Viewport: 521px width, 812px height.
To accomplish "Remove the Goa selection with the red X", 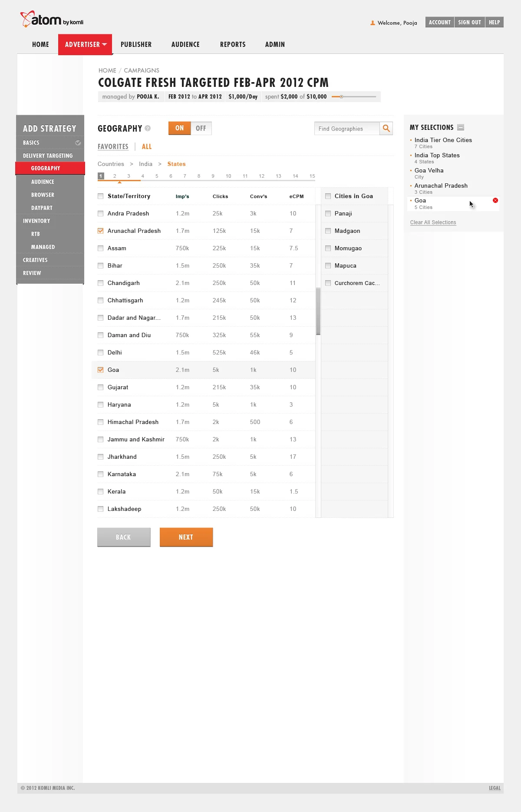I will [x=495, y=200].
